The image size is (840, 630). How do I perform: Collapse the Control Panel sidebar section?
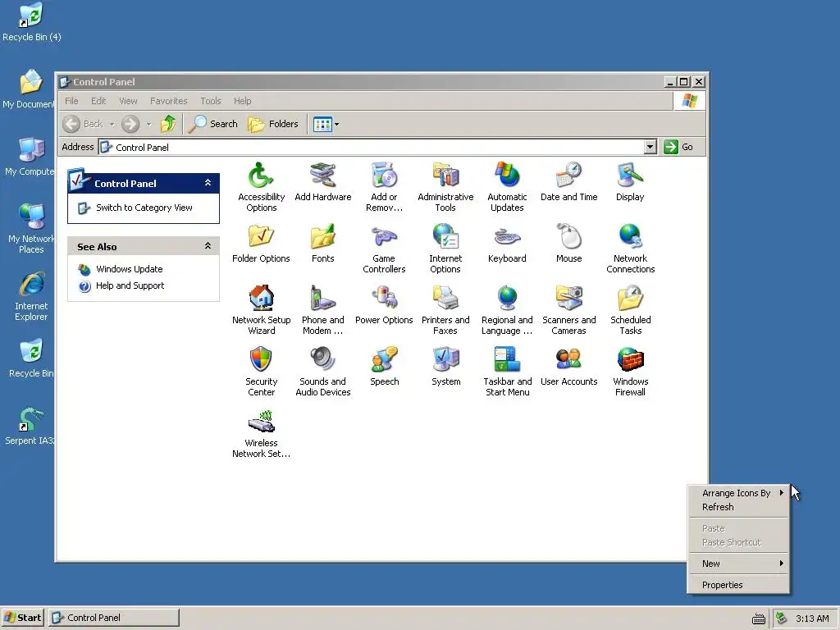tap(208, 183)
